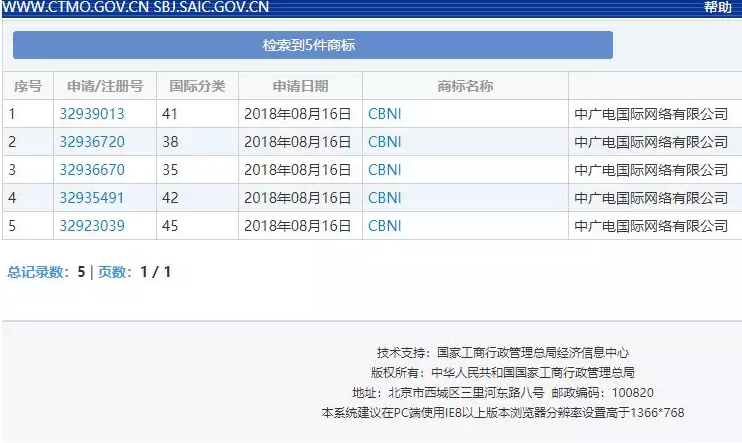Click the 申请日期 column header
The height and width of the screenshot is (443, 742).
pyautogui.click(x=299, y=86)
